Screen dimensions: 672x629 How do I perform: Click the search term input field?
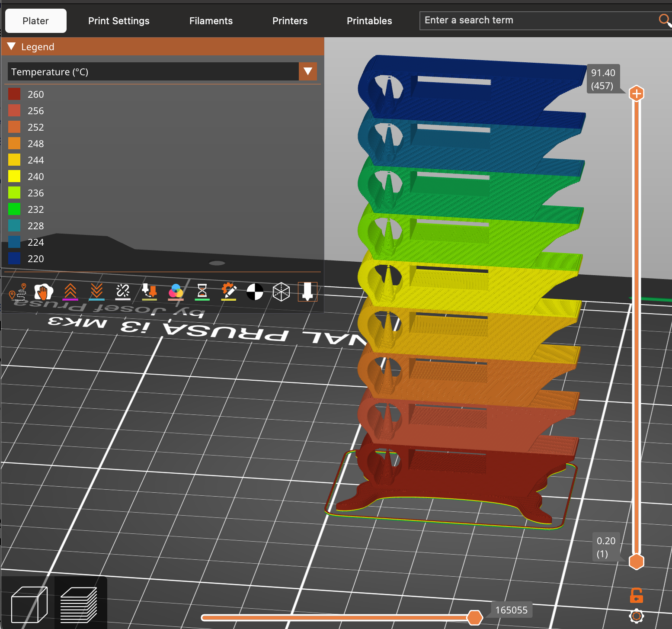click(538, 20)
